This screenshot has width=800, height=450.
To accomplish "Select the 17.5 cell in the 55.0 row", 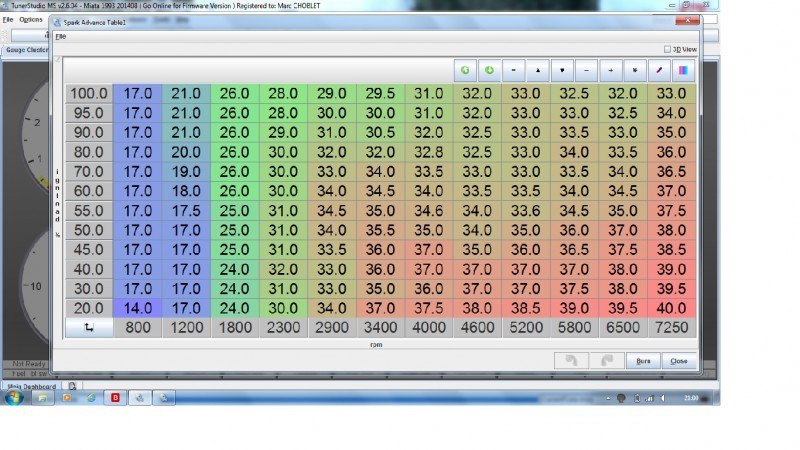I will click(186, 211).
